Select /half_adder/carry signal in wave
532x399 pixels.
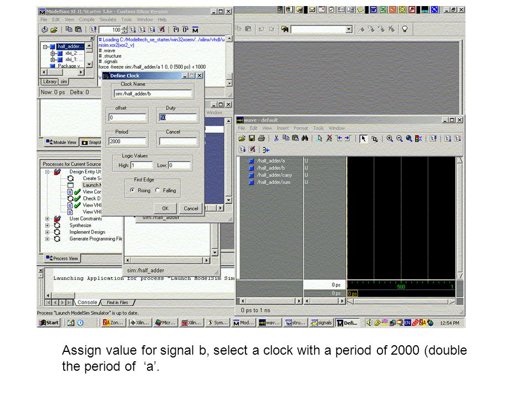[274, 175]
